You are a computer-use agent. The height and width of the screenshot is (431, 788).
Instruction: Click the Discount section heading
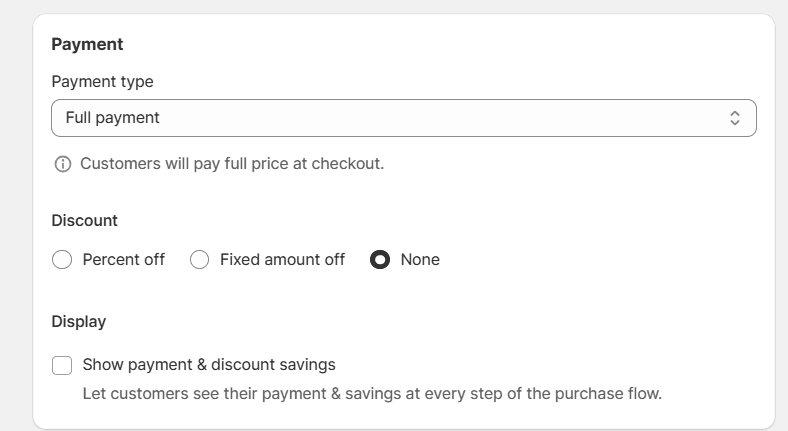tap(84, 220)
